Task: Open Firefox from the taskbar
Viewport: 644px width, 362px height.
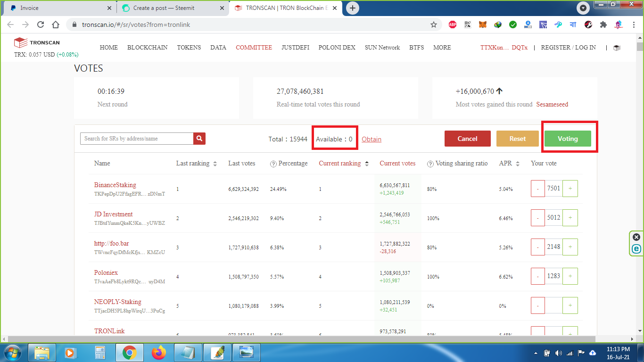Action: [159, 352]
